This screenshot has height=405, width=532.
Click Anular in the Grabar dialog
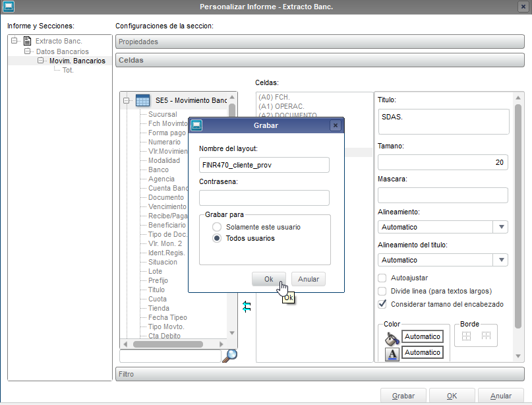309,279
